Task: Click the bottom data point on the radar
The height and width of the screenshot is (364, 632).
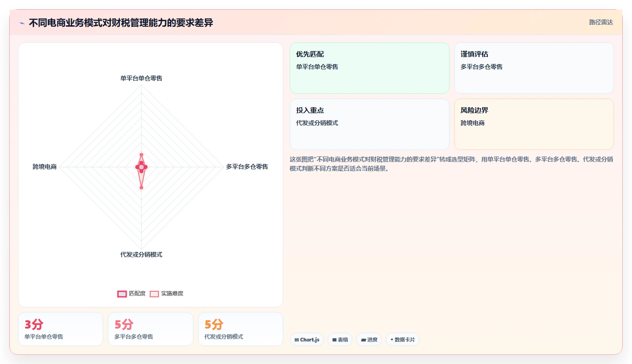Action: pyautogui.click(x=141, y=187)
